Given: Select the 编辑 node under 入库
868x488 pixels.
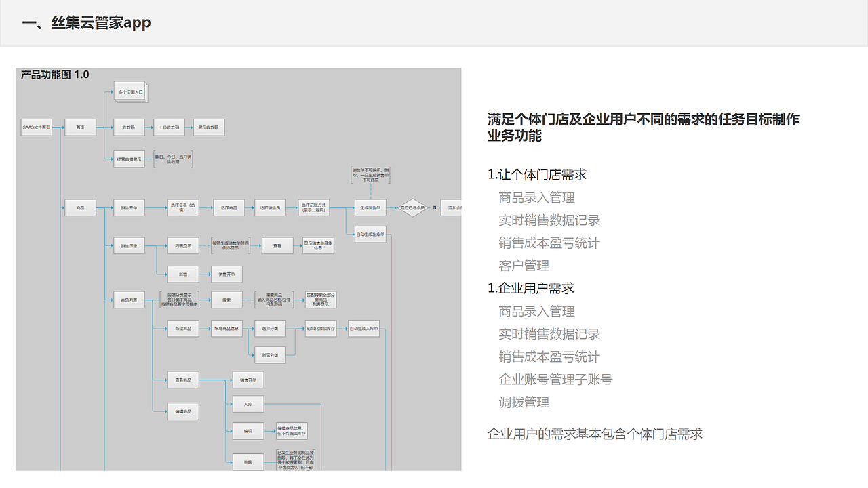Looking at the screenshot, I should (x=248, y=430).
